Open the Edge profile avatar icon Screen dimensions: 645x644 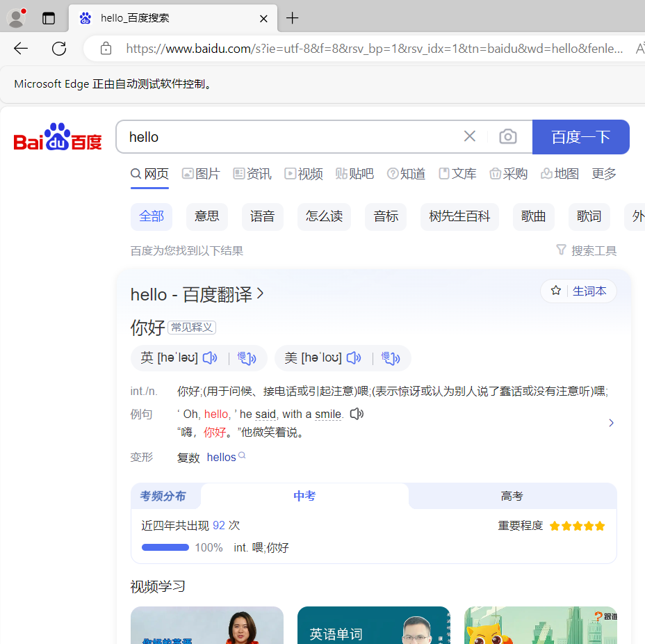pyautogui.click(x=17, y=18)
